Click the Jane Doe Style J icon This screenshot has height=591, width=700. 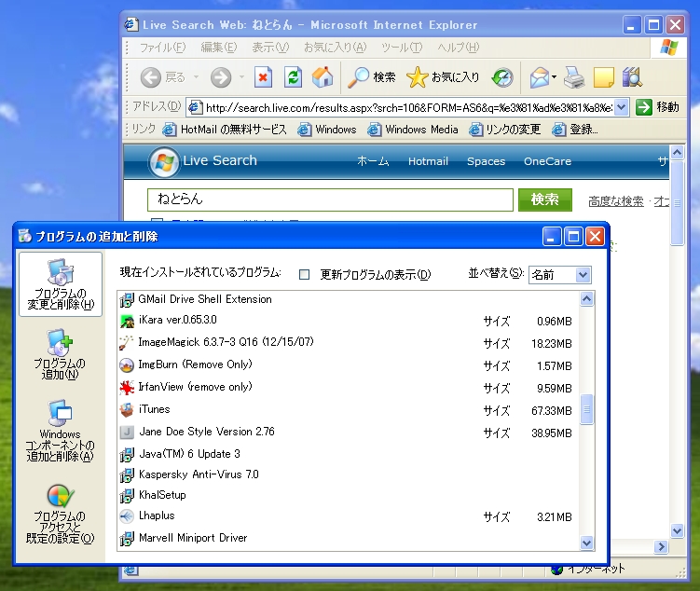127,433
